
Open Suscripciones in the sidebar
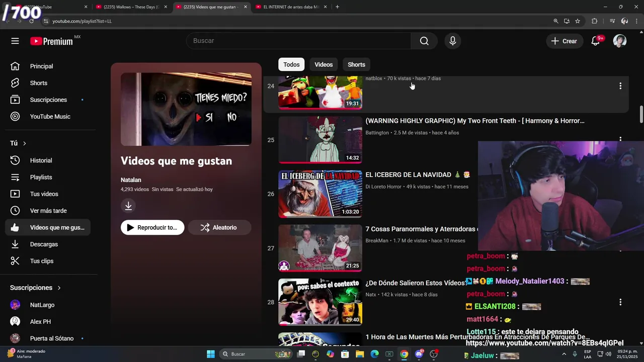click(48, 100)
